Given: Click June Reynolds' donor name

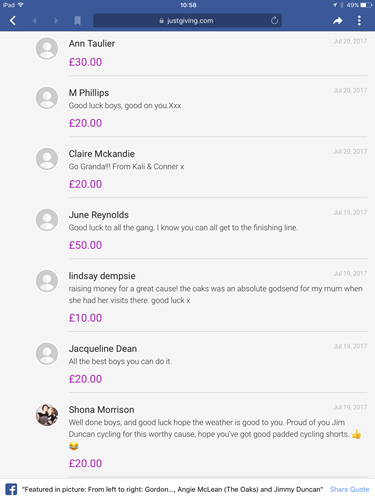Looking at the screenshot, I should (99, 215).
